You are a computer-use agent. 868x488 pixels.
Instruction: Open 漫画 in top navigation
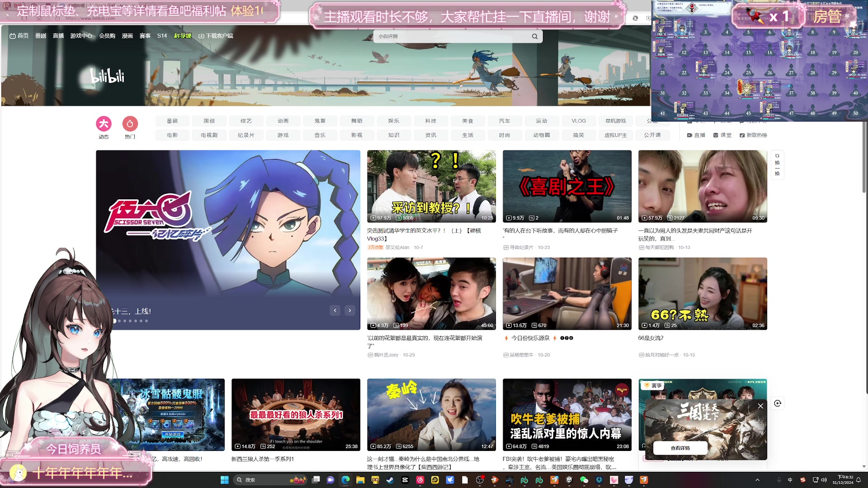127,36
